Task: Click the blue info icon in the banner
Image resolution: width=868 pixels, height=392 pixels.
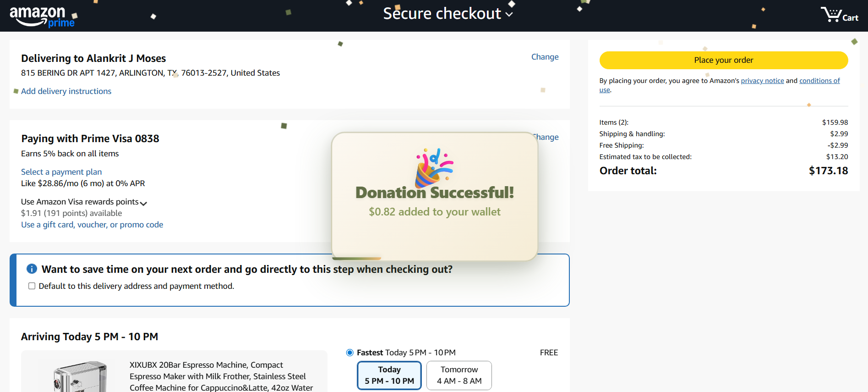Action: (32, 269)
